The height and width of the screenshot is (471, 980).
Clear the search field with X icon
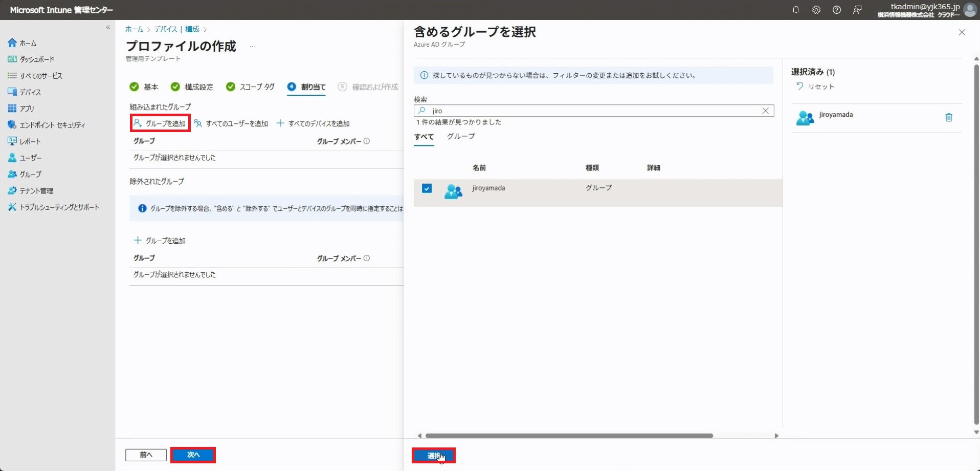pos(765,111)
